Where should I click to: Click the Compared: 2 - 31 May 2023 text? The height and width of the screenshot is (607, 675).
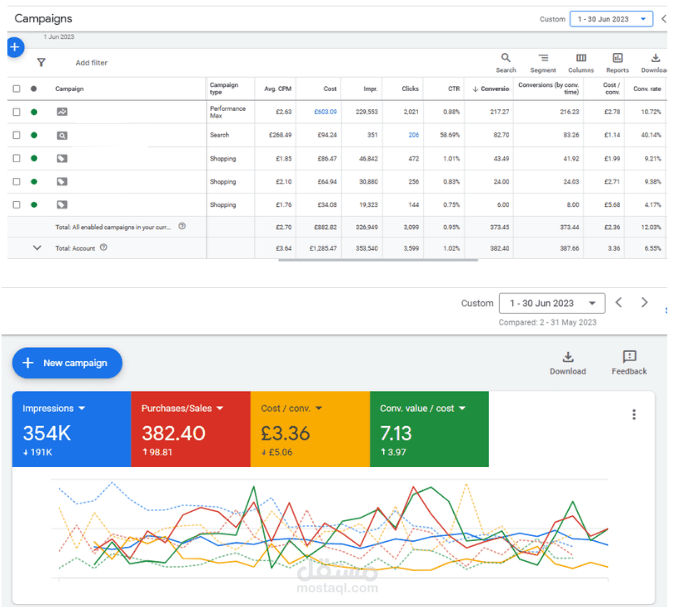click(548, 322)
